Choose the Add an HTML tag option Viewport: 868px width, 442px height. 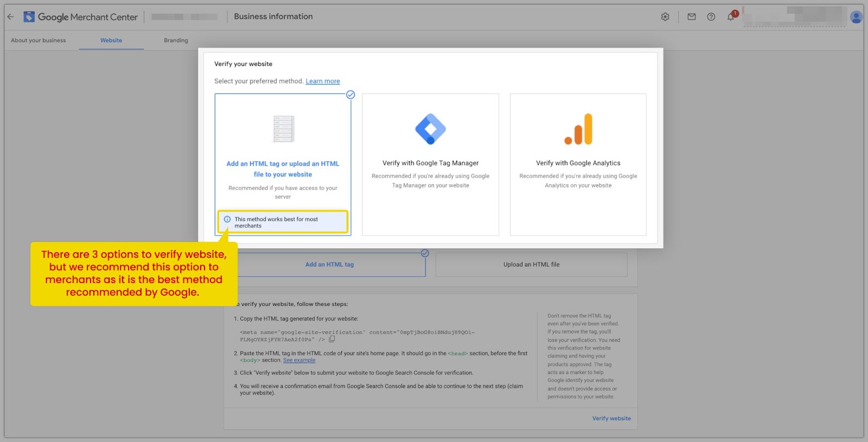[x=329, y=265]
